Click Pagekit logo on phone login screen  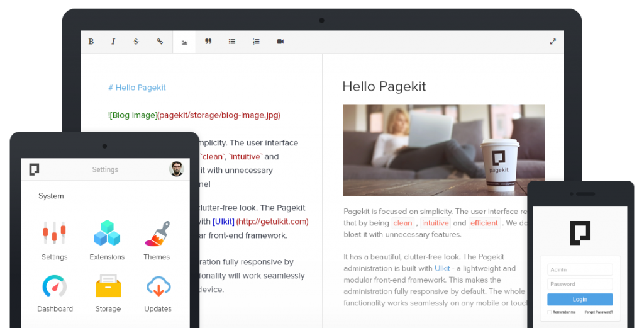(x=580, y=233)
